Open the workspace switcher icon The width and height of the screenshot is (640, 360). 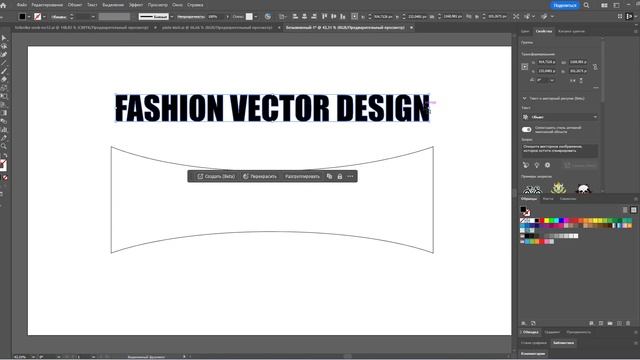coord(617,5)
